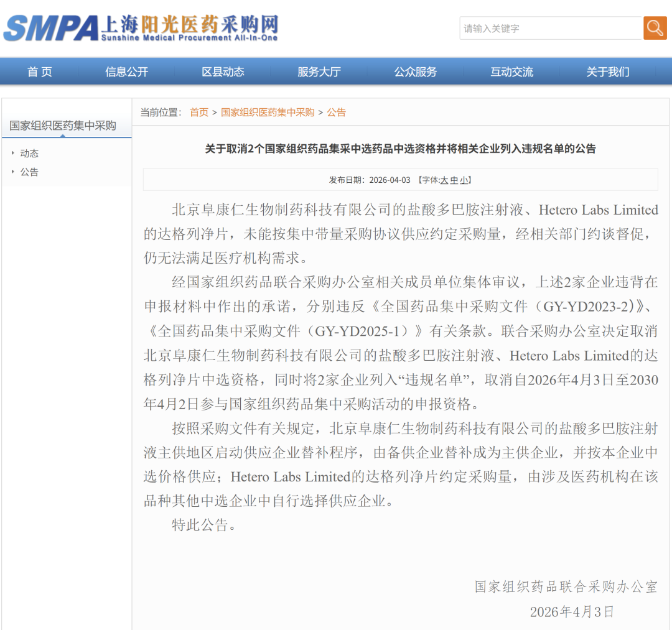
Task: Click the 公告 breadcrumb link
Action: (337, 113)
